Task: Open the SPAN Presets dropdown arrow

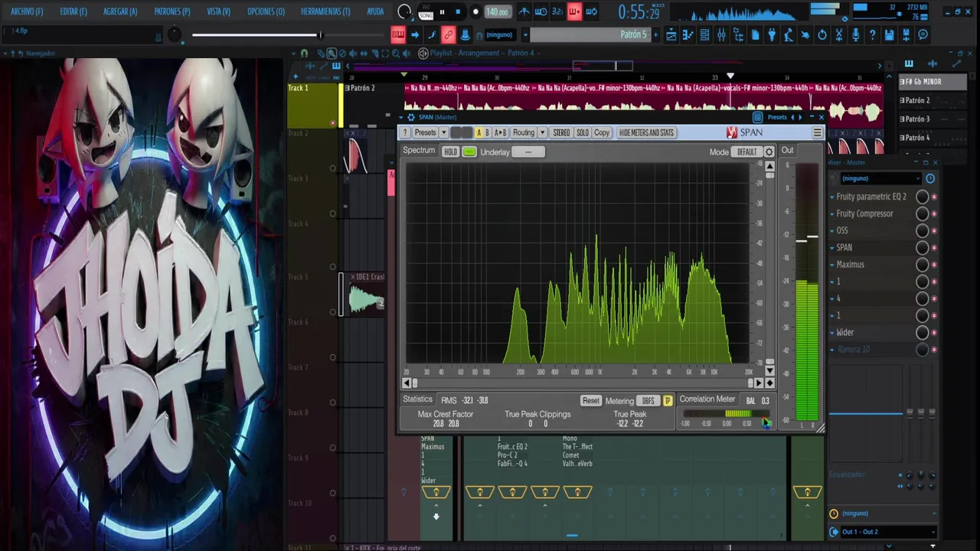Action: (444, 132)
